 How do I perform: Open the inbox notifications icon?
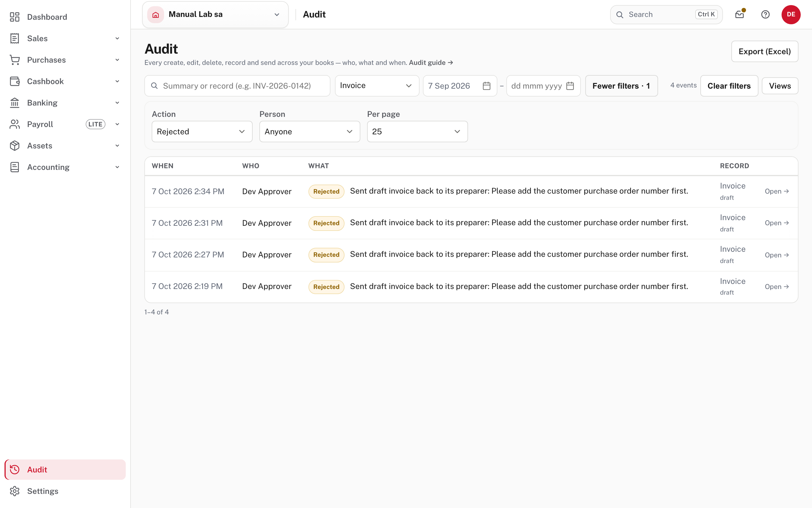click(740, 14)
